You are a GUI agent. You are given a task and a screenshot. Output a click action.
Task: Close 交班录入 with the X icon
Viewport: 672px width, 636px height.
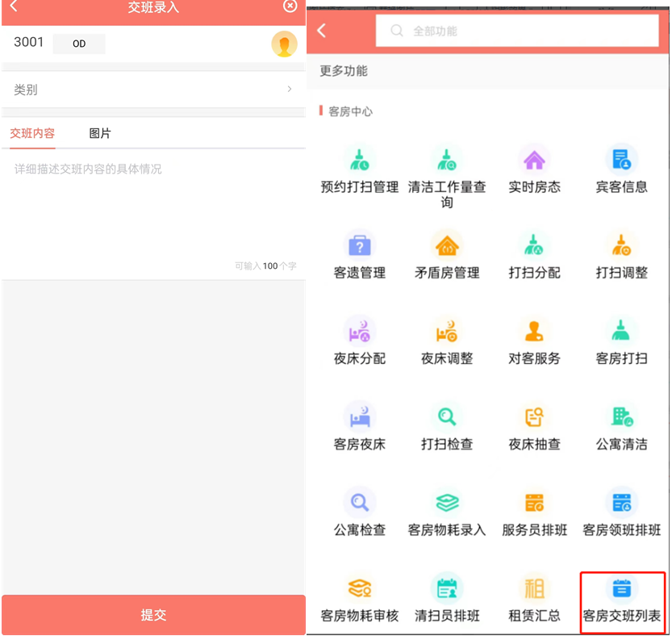[290, 6]
